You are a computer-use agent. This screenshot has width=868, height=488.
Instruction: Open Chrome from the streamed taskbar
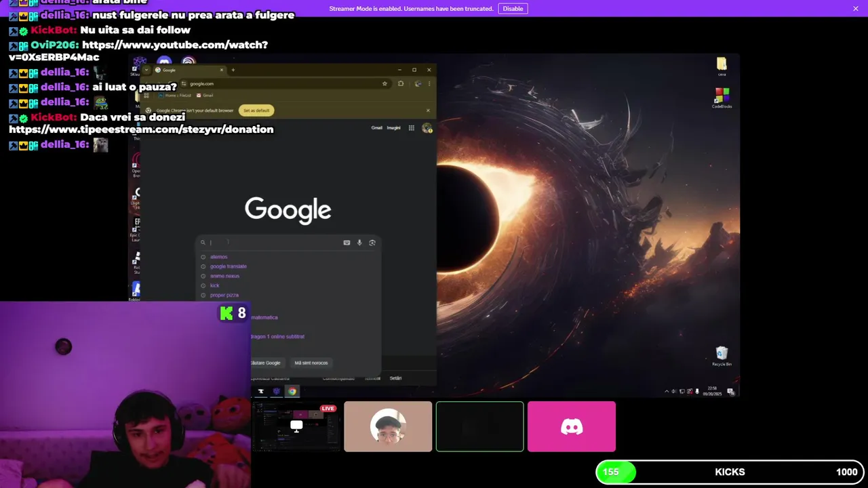292,391
